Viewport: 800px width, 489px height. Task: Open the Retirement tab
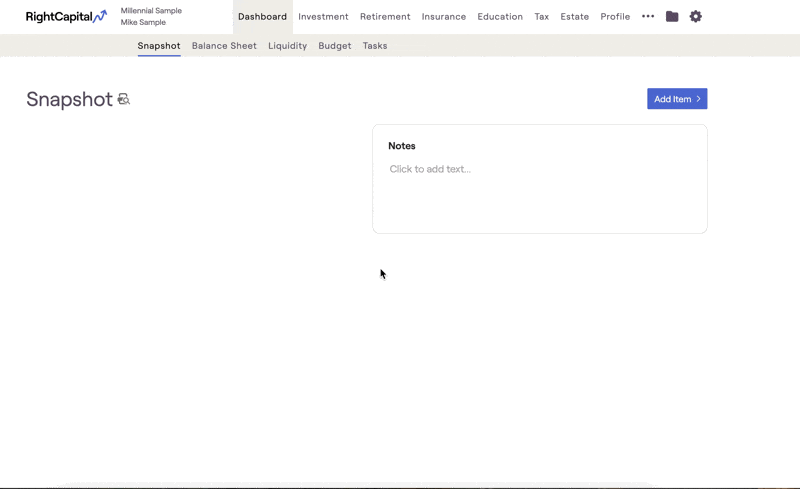tap(385, 17)
